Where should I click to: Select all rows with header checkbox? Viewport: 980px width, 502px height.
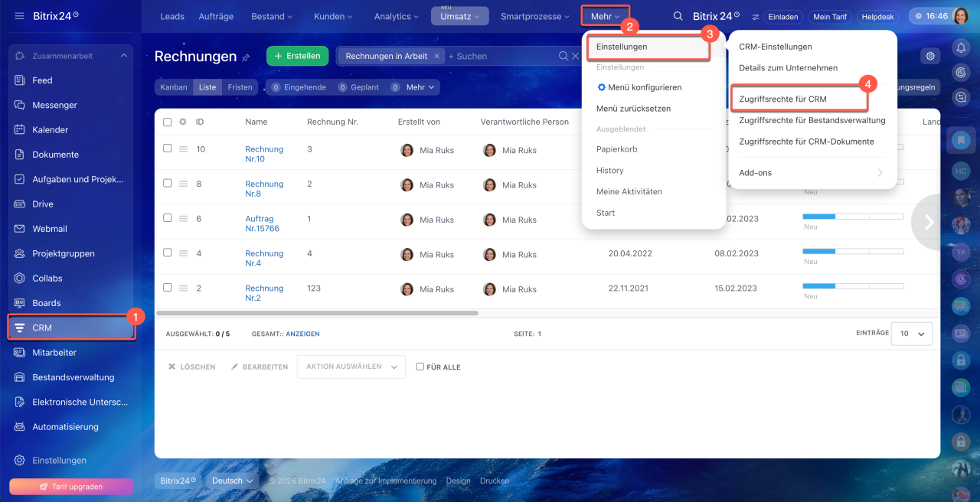coord(168,122)
